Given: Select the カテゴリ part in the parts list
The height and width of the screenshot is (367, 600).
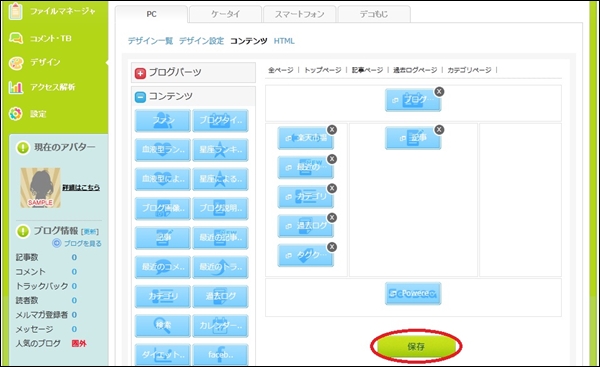Looking at the screenshot, I should pyautogui.click(x=163, y=296).
